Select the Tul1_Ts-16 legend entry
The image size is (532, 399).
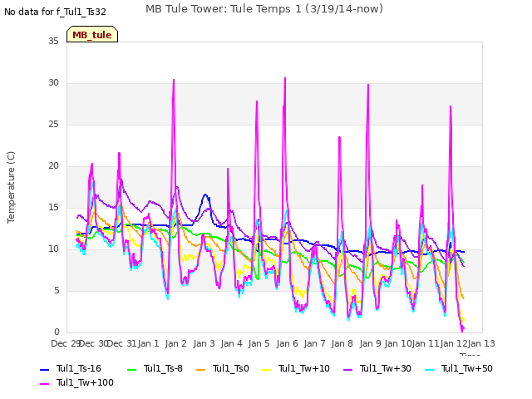tap(71, 368)
